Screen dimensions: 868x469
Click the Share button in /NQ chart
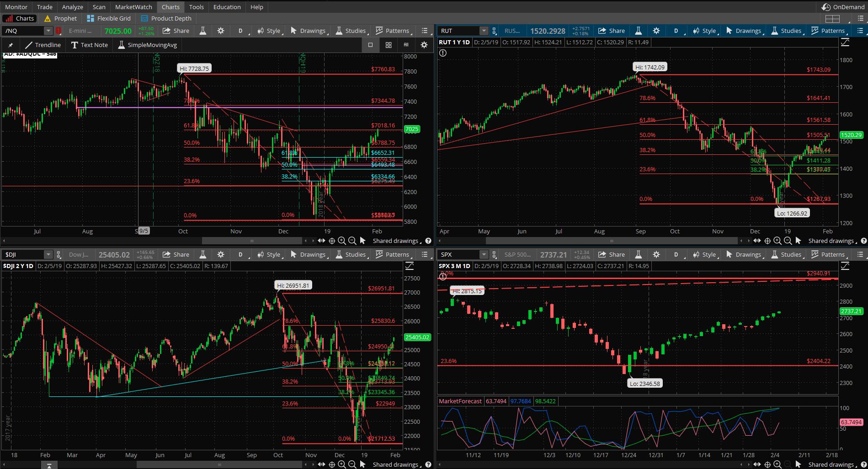click(x=176, y=31)
